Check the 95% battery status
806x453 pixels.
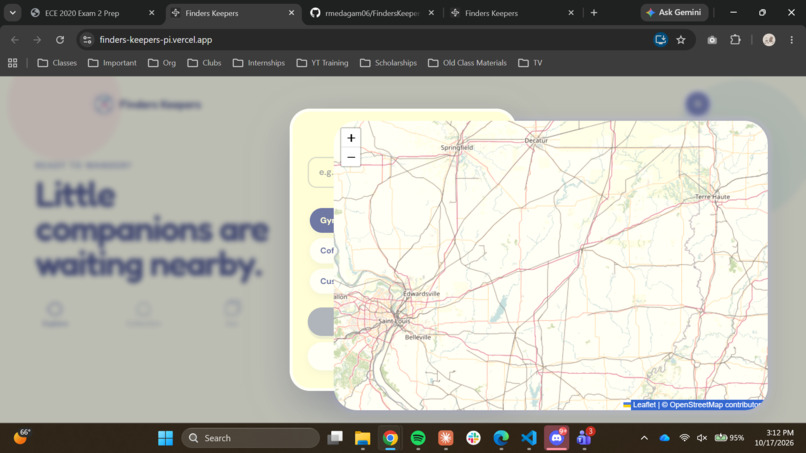coord(729,438)
